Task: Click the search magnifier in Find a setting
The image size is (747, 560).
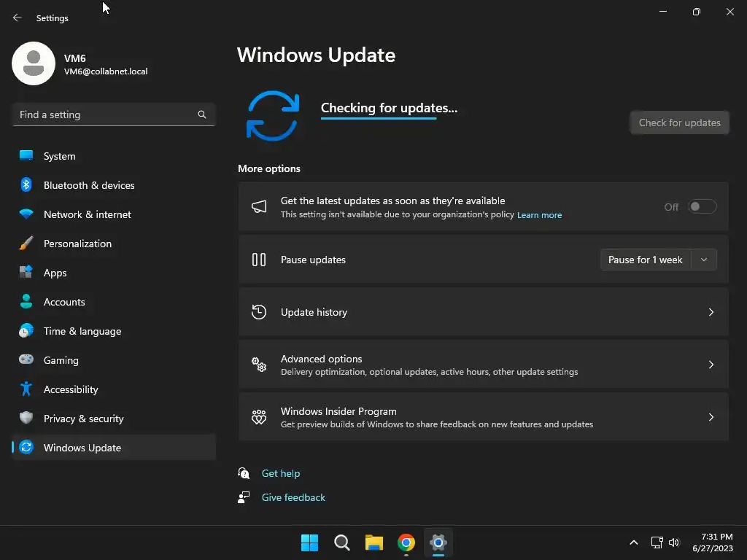Action: click(x=202, y=114)
